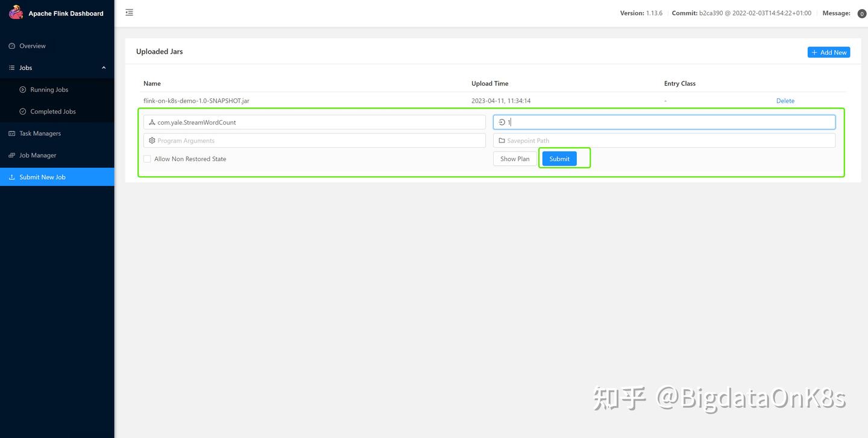
Task: Click Show Plan
Action: pos(514,158)
